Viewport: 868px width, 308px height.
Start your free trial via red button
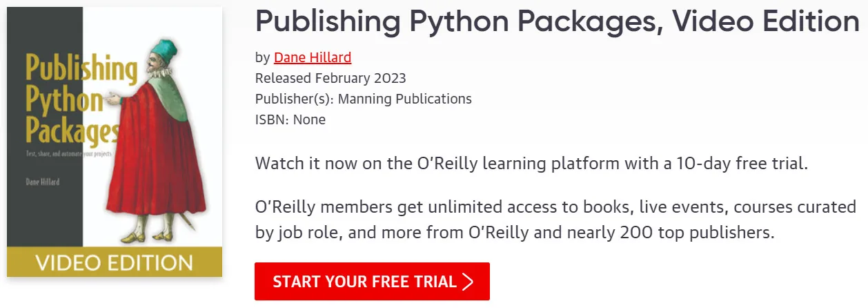(x=372, y=282)
